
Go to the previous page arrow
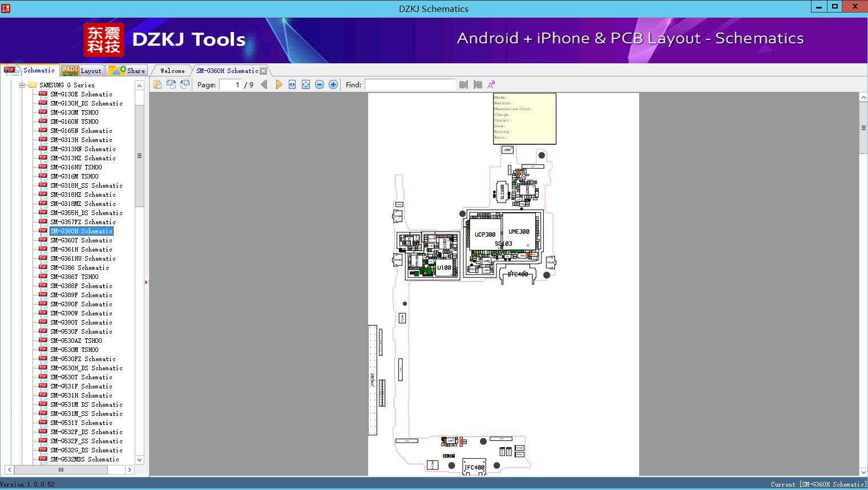point(264,84)
